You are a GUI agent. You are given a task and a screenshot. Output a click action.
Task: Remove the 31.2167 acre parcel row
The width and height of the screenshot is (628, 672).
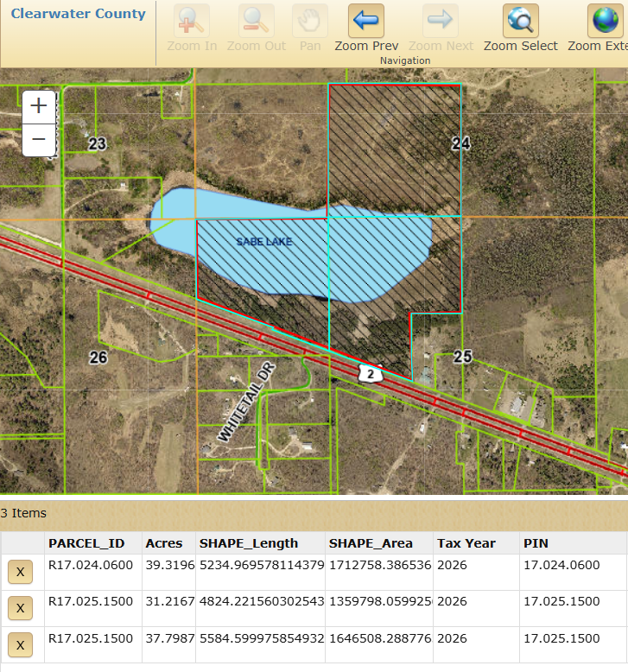point(20,608)
